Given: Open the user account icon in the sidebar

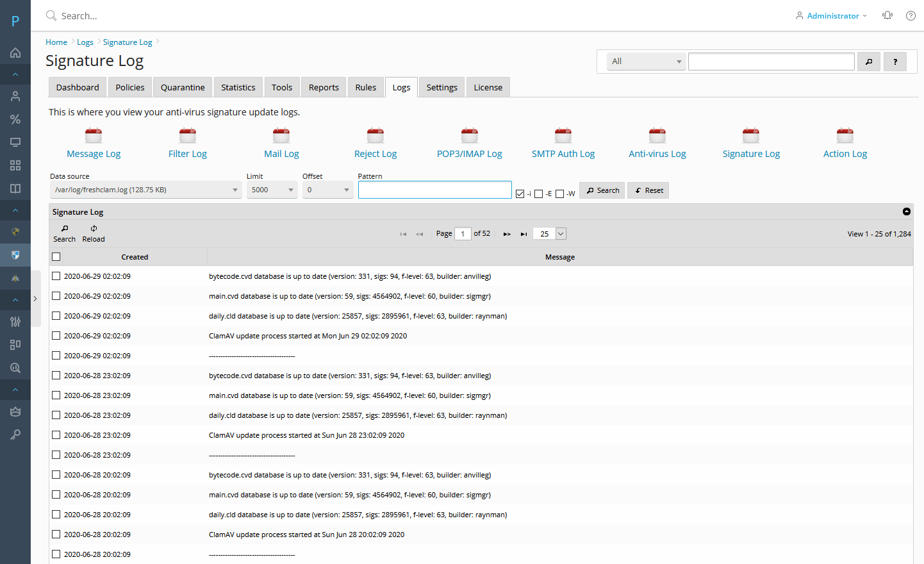Looking at the screenshot, I should point(15,96).
